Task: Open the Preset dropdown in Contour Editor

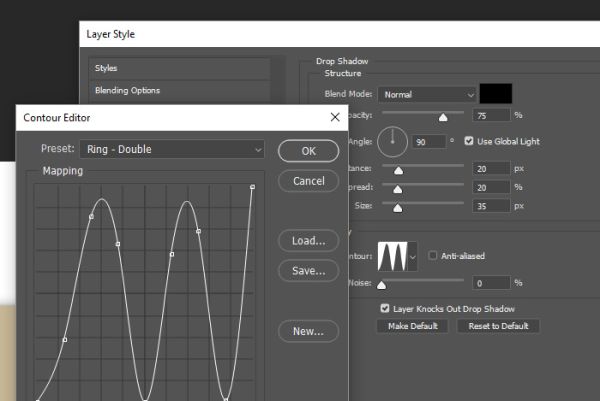Action: tap(172, 149)
